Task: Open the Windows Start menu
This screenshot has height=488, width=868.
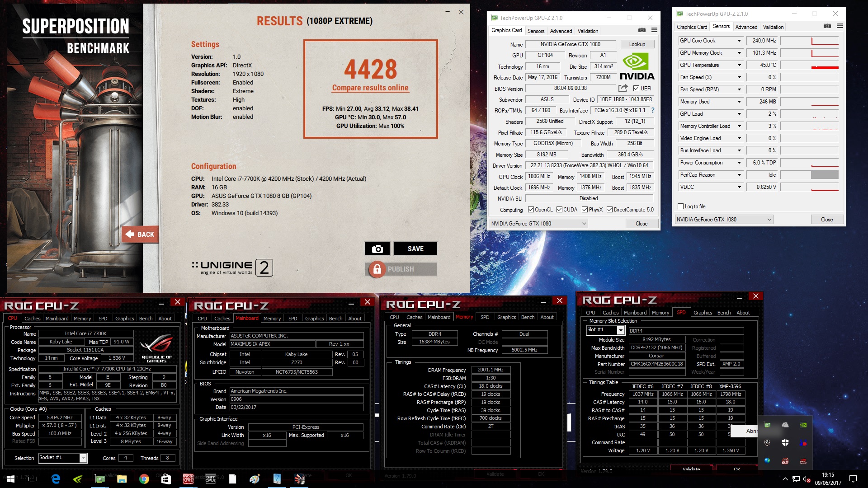Action: click(x=11, y=479)
